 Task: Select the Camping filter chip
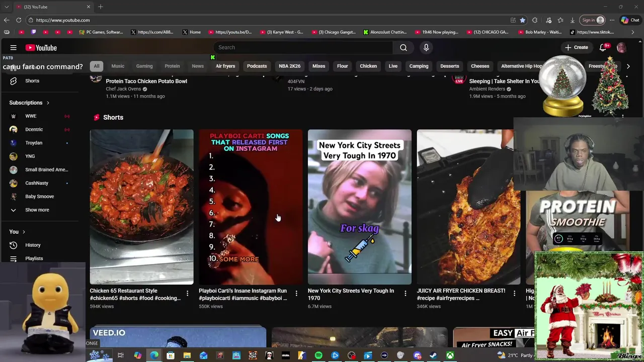[x=419, y=66]
